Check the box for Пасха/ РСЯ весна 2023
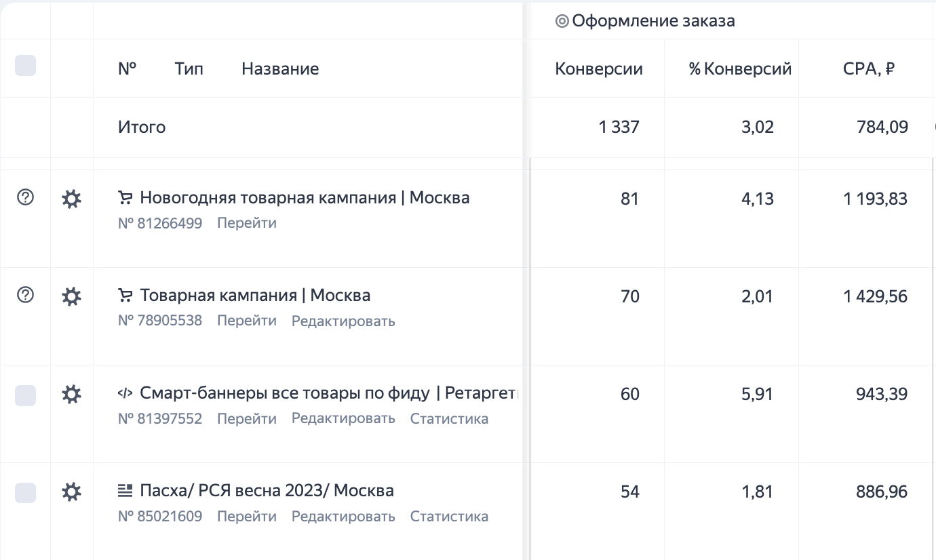Viewport: 936px width, 560px height. coord(25,493)
